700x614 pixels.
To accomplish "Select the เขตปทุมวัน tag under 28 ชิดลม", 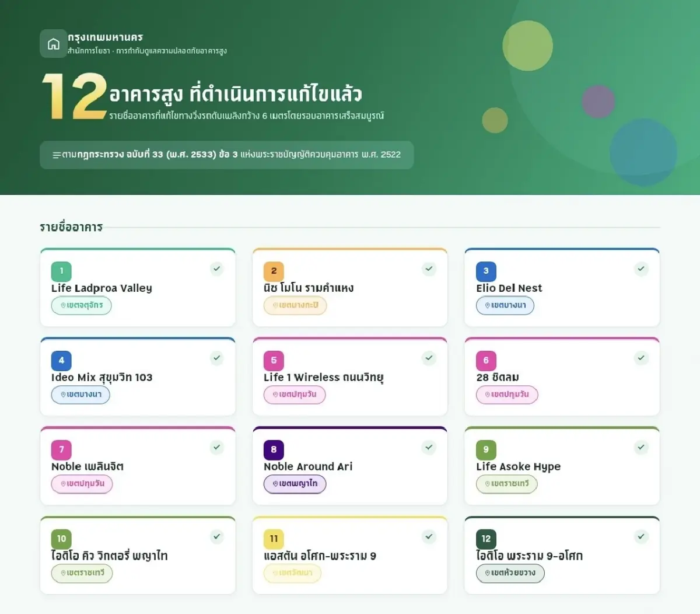I will (507, 395).
